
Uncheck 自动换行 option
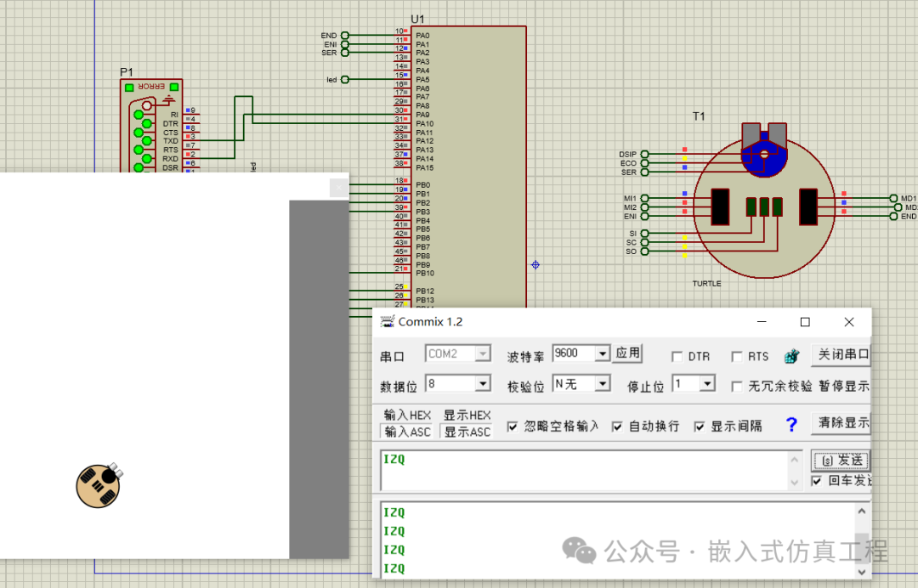[x=617, y=427]
